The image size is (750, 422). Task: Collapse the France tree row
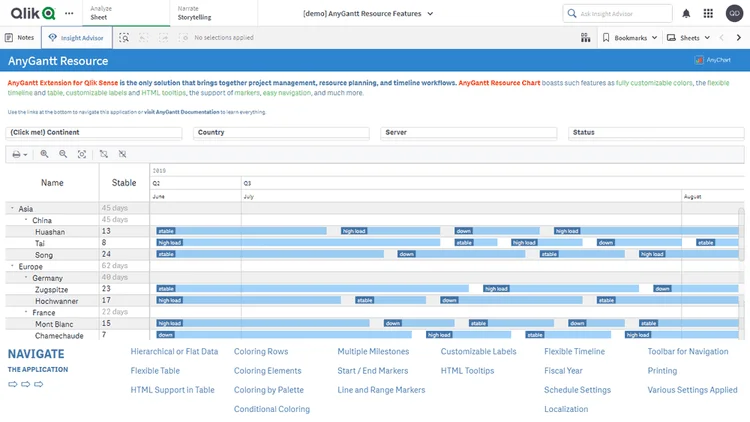pyautogui.click(x=26, y=312)
